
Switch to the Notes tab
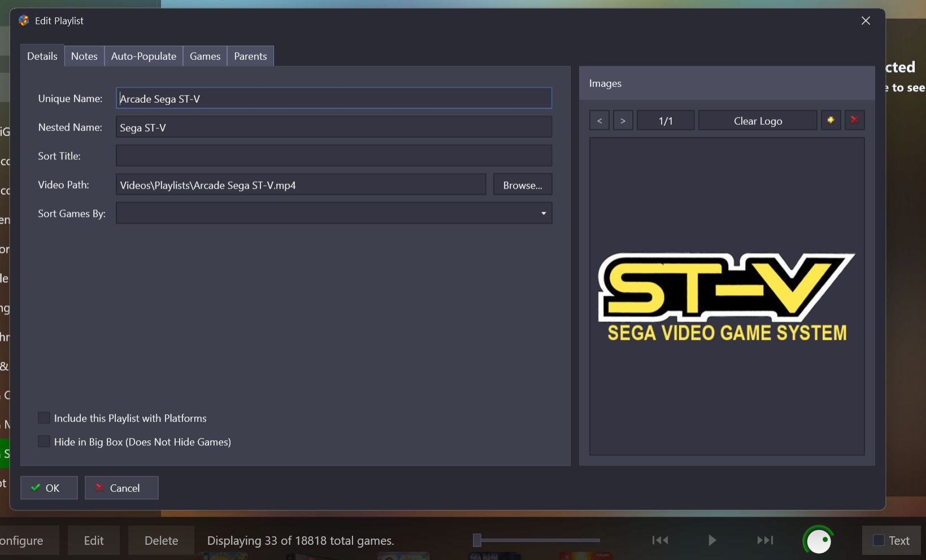[84, 56]
